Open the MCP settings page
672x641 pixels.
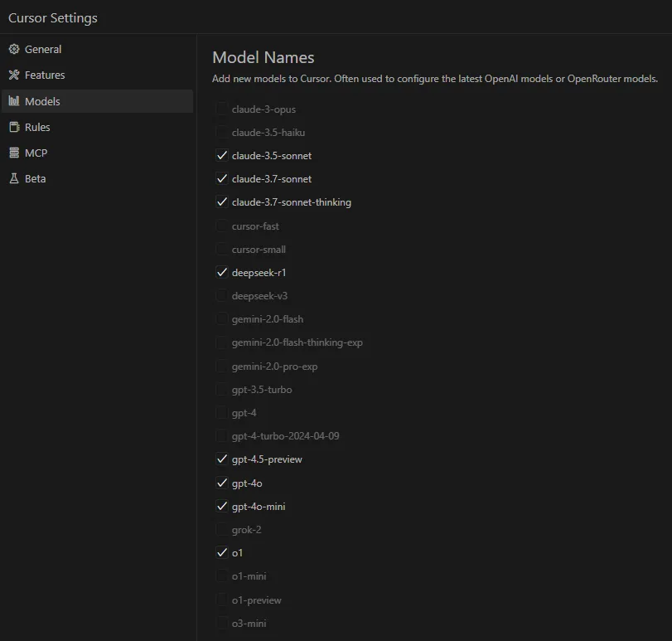pyautogui.click(x=36, y=153)
